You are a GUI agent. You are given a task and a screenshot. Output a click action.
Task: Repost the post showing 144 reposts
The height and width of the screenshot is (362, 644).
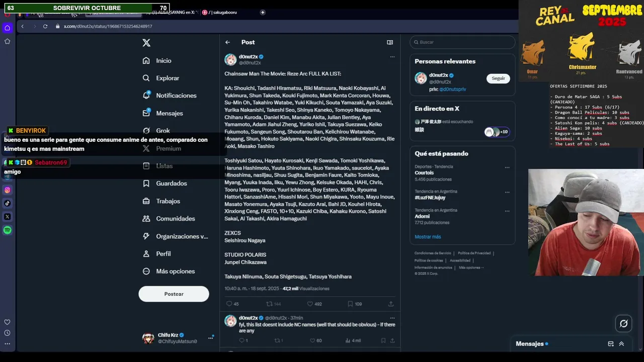tap(273, 304)
